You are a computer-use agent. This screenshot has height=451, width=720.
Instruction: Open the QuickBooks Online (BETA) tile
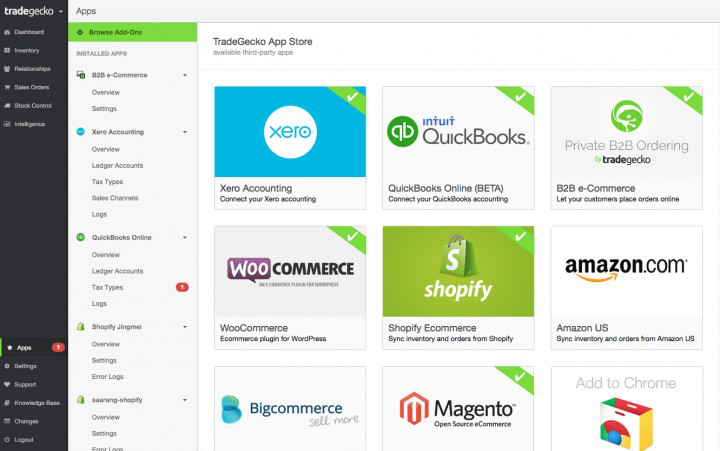point(458,148)
